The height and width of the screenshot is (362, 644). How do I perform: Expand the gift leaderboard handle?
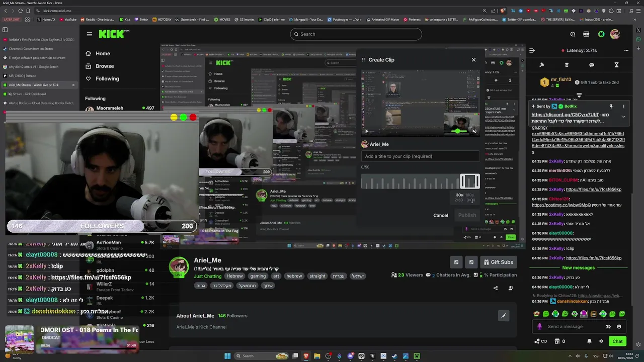point(579,95)
